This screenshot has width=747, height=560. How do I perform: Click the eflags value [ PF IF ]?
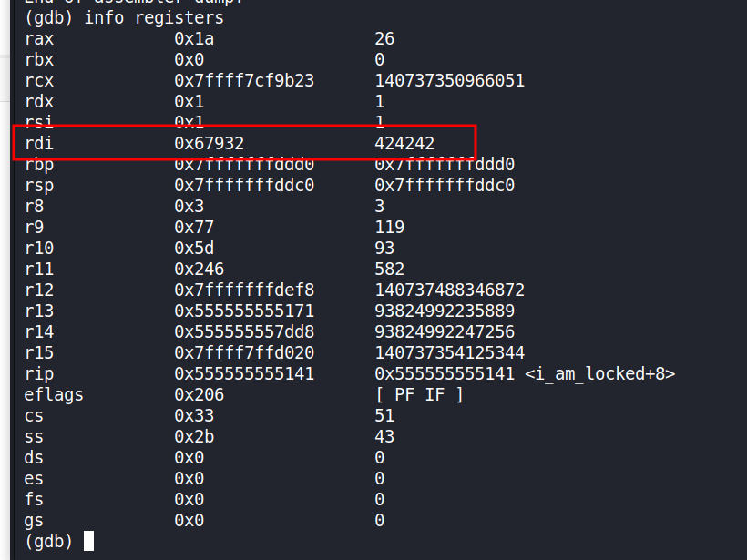419,395
